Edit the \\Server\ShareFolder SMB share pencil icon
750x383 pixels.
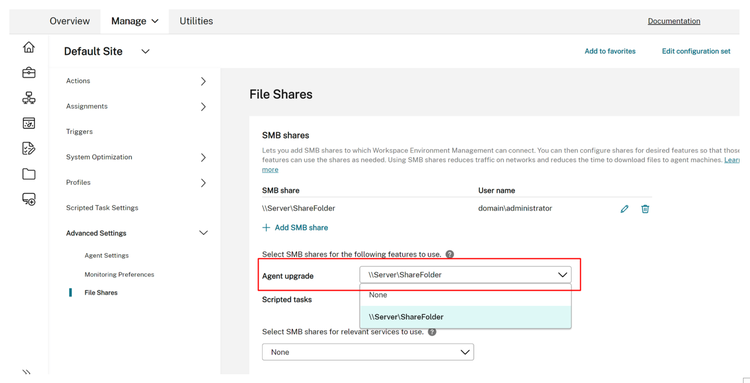click(624, 209)
